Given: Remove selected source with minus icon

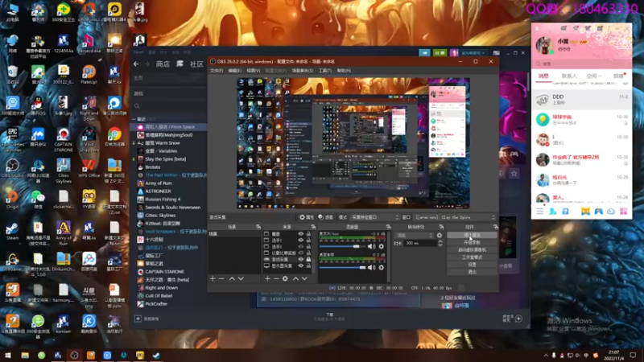Looking at the screenshot, I should click(276, 278).
